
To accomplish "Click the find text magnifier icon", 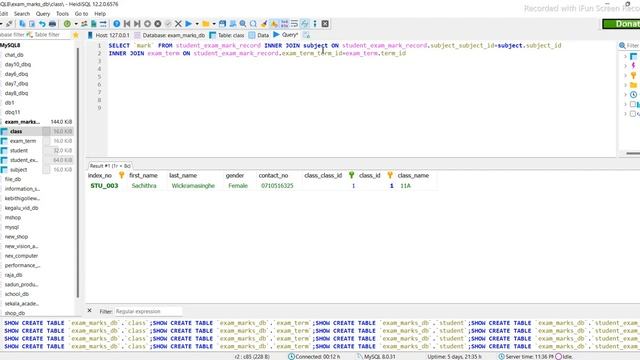I will pyautogui.click(x=243, y=24).
